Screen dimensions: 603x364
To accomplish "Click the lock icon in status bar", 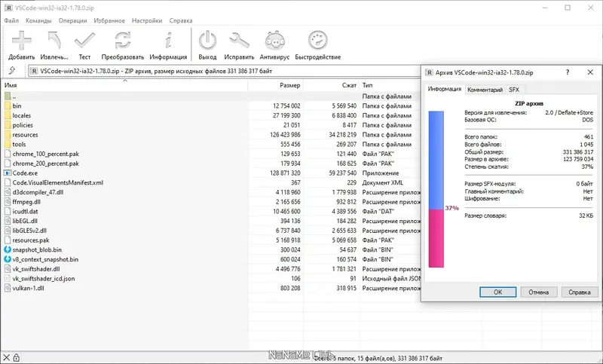I will point(17,358).
